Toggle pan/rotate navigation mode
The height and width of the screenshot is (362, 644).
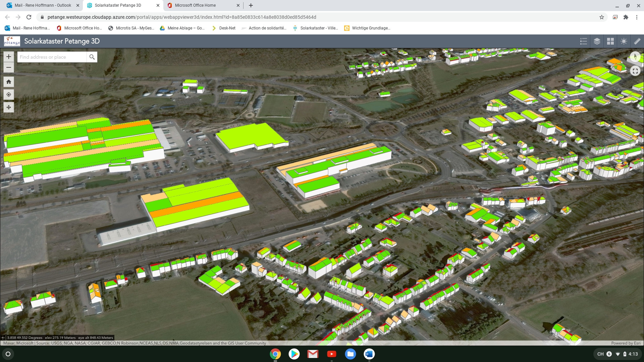pyautogui.click(x=9, y=107)
